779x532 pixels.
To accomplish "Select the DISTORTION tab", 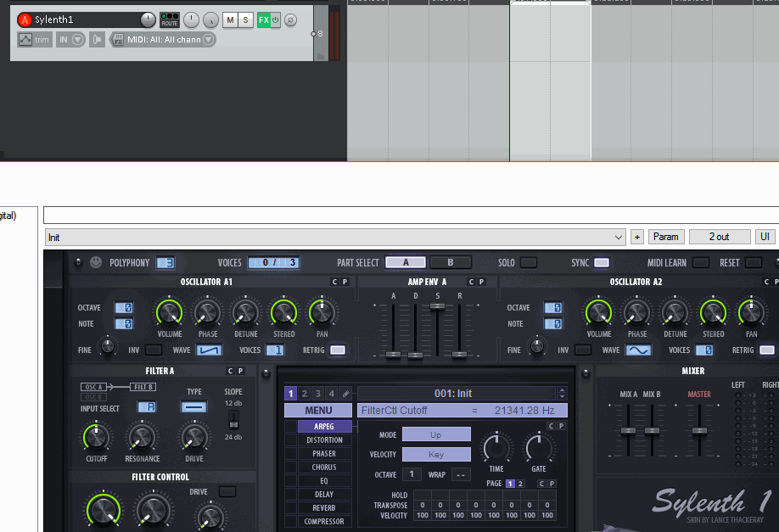I will coord(324,440).
